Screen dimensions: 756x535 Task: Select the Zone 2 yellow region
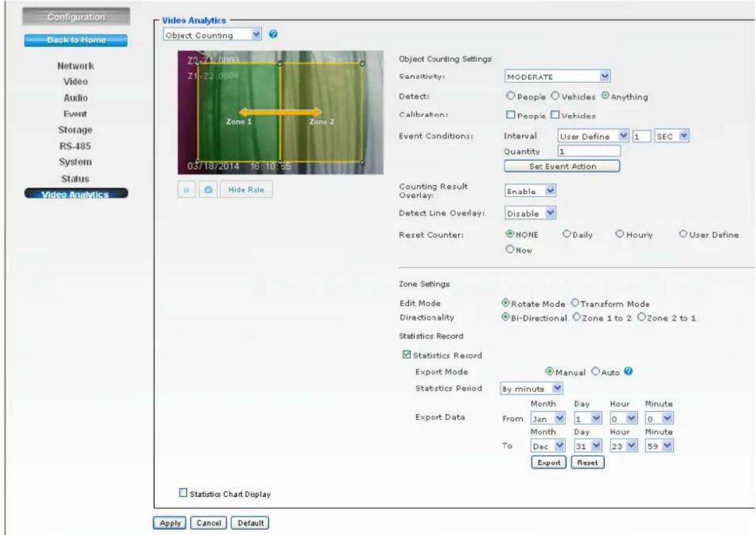coord(321,112)
